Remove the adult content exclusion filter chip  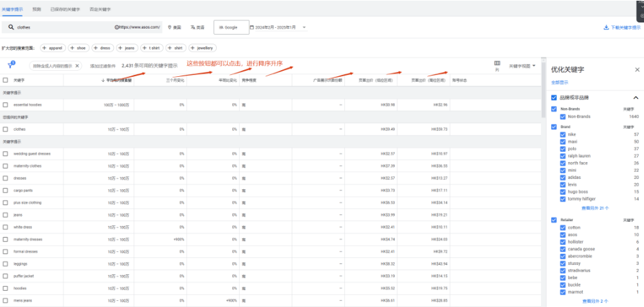point(77,66)
